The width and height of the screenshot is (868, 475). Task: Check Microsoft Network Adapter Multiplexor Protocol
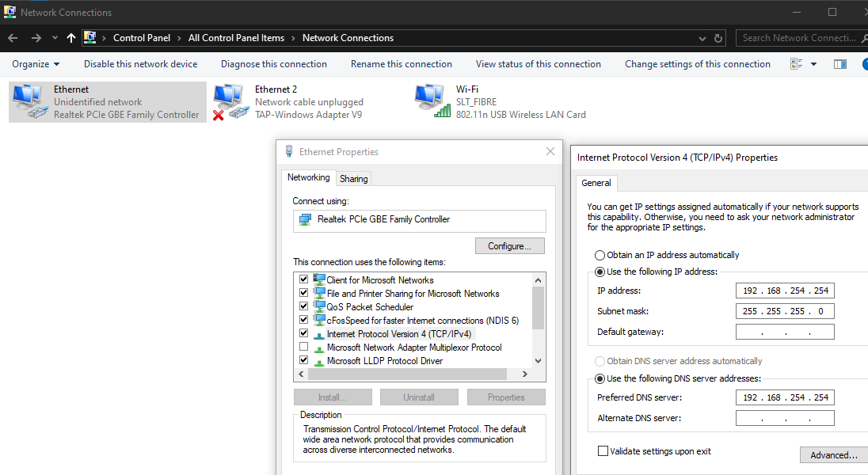coord(303,347)
